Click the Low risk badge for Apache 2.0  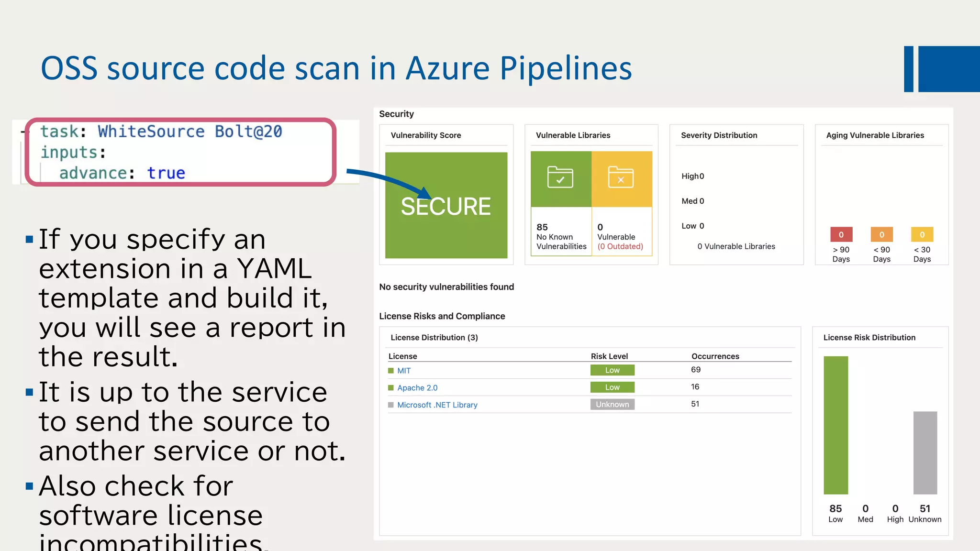click(x=612, y=387)
